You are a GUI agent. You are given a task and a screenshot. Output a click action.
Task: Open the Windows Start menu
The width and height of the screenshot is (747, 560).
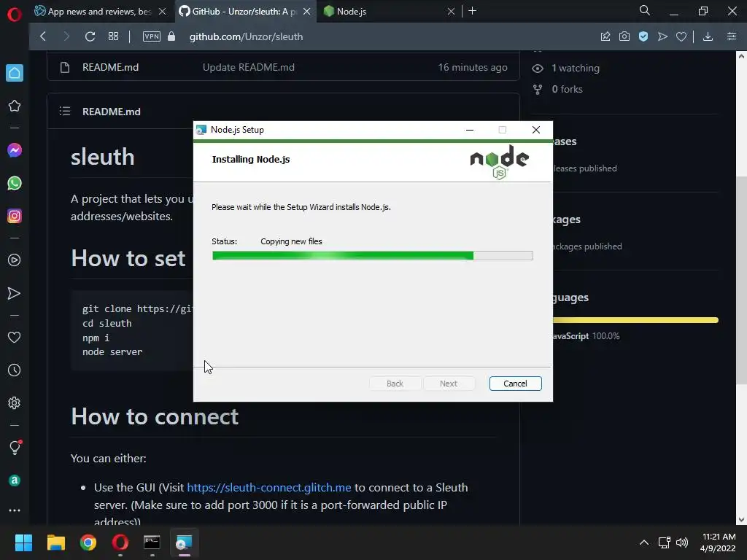(23, 542)
